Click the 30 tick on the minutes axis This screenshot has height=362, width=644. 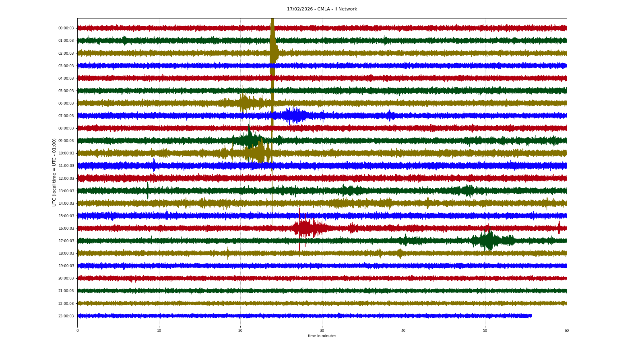[x=322, y=331]
